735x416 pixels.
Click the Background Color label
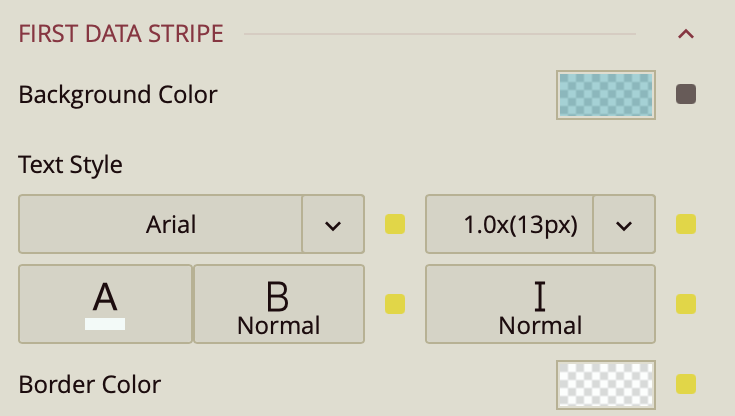(118, 95)
